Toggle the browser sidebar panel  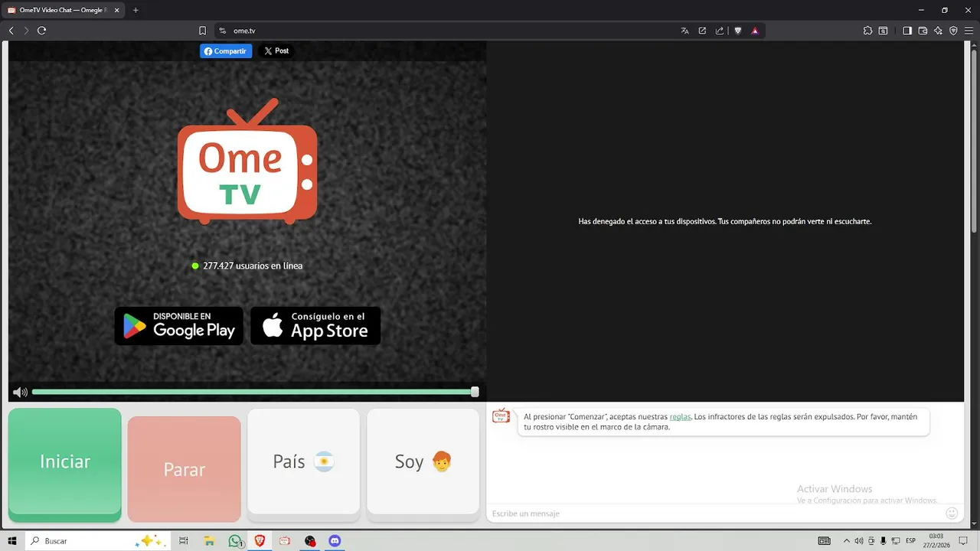pyautogui.click(x=907, y=31)
